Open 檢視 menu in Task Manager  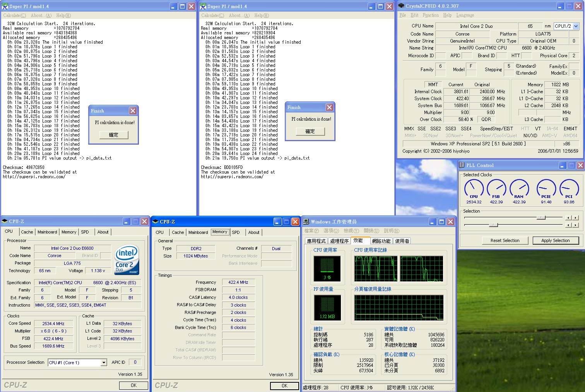pyautogui.click(x=351, y=231)
